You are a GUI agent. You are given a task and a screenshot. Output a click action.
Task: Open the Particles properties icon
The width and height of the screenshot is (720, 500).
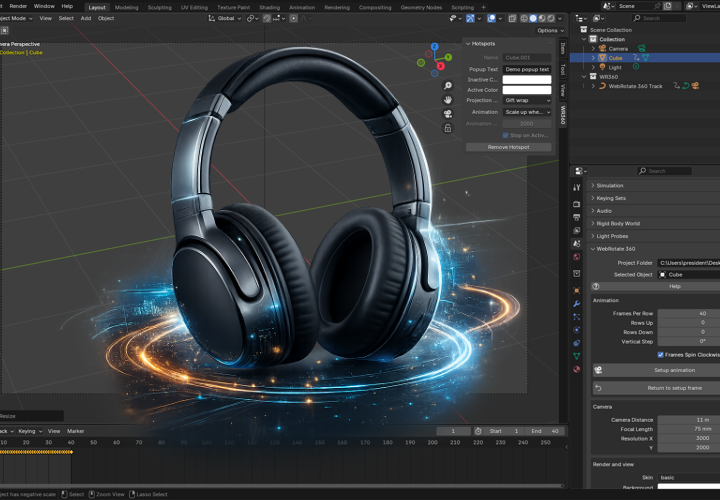click(577, 317)
